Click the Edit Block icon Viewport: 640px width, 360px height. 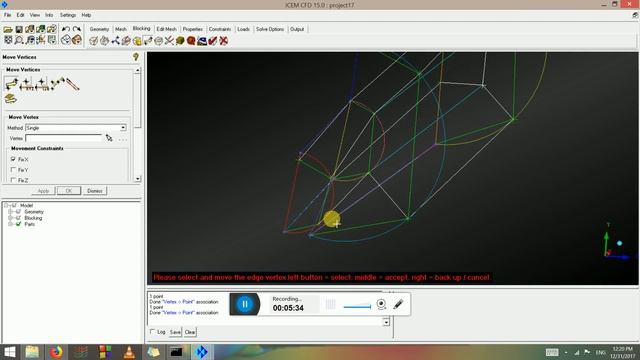click(x=126, y=41)
